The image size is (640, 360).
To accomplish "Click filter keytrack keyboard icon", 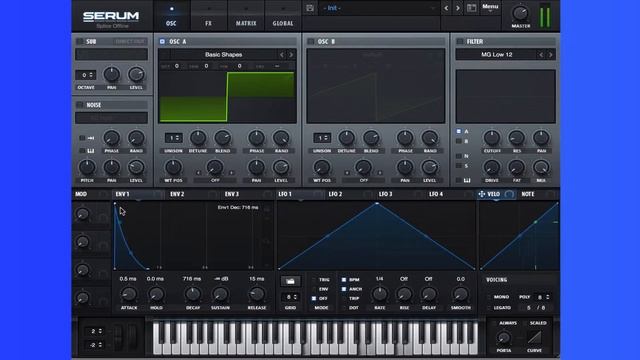I will click(x=467, y=180).
